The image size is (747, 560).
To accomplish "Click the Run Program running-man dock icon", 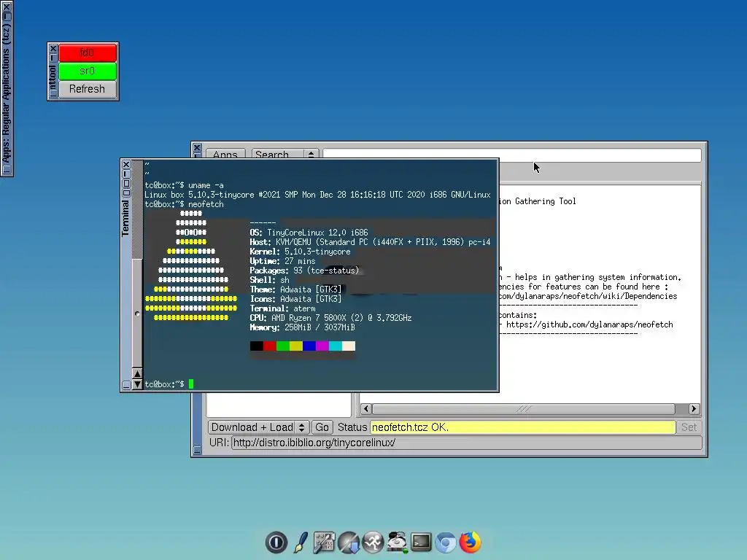I will click(x=373, y=542).
